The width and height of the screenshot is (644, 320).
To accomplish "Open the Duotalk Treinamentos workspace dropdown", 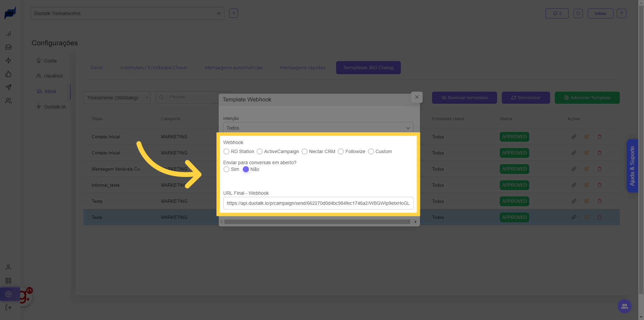I will click(x=127, y=13).
